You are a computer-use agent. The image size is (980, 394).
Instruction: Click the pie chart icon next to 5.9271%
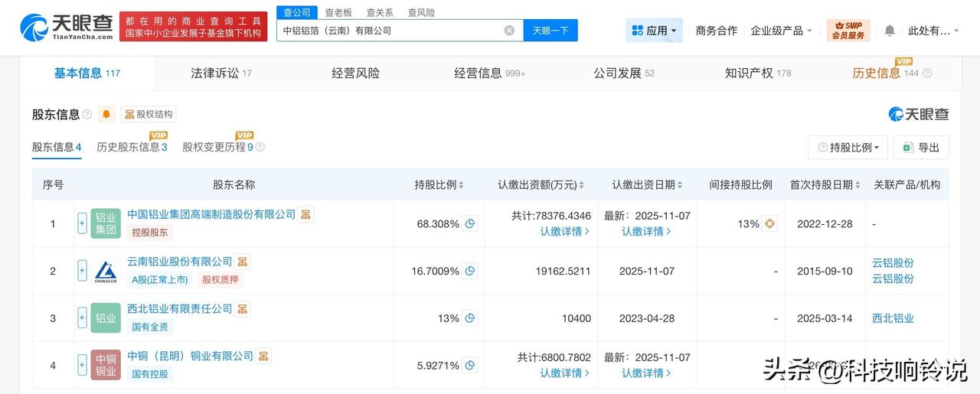[470, 366]
